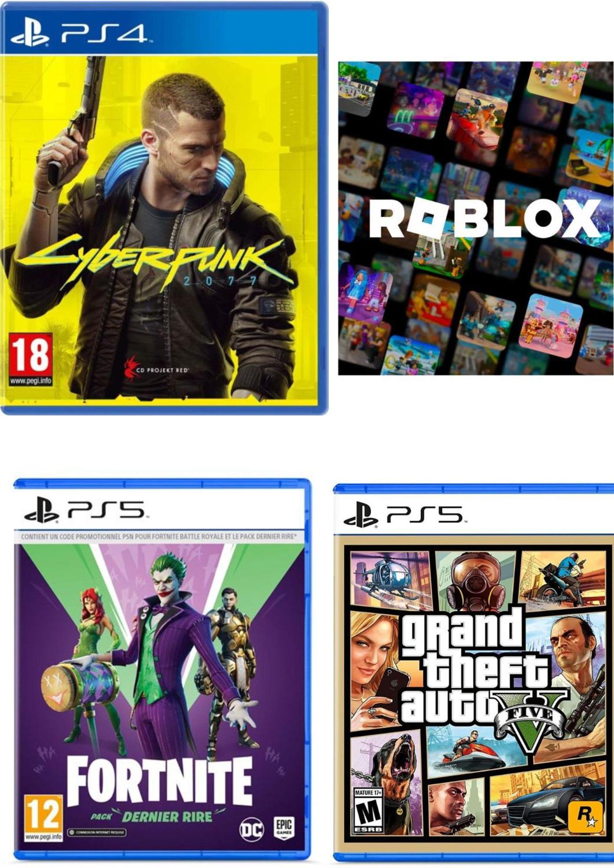The width and height of the screenshot is (614, 868).
Task: Click the helicopter panel on GTA cover
Action: (x=390, y=580)
